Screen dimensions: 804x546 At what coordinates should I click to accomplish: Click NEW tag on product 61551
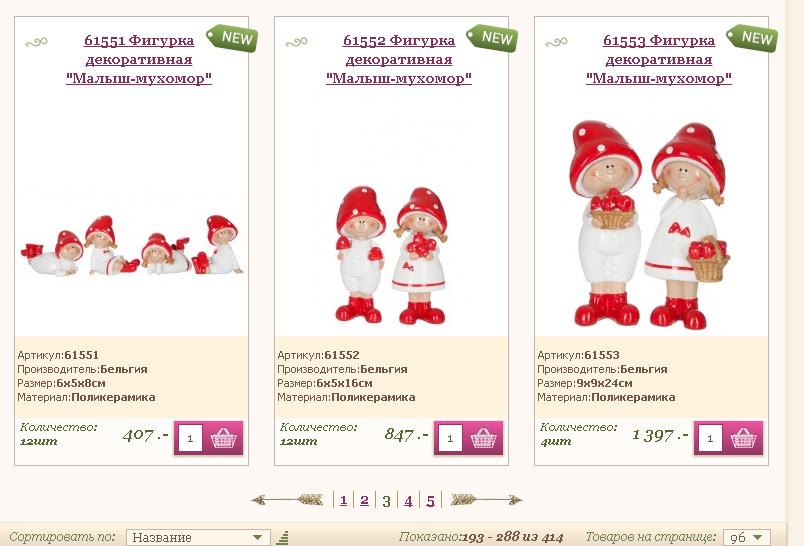pos(232,38)
